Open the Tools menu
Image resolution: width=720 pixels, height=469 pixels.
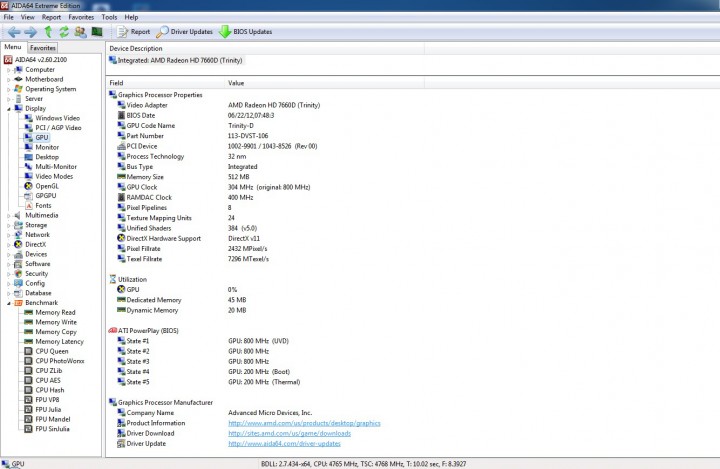[109, 17]
